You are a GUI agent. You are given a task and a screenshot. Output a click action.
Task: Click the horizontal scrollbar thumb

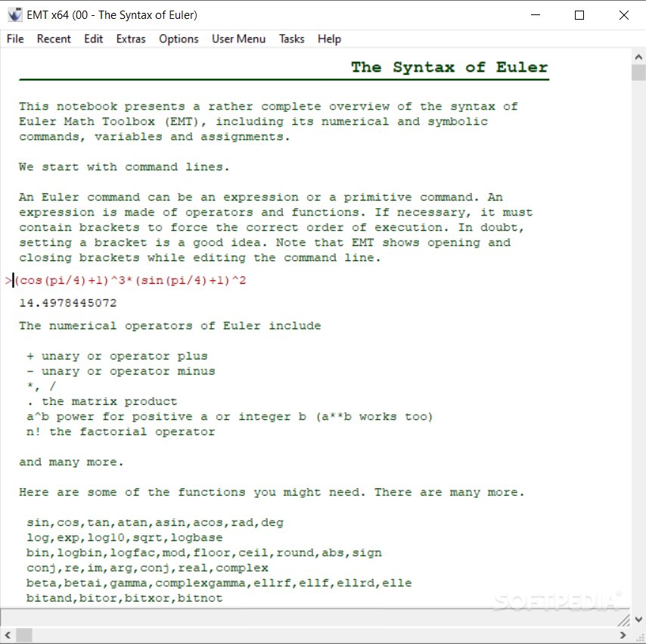(24, 636)
